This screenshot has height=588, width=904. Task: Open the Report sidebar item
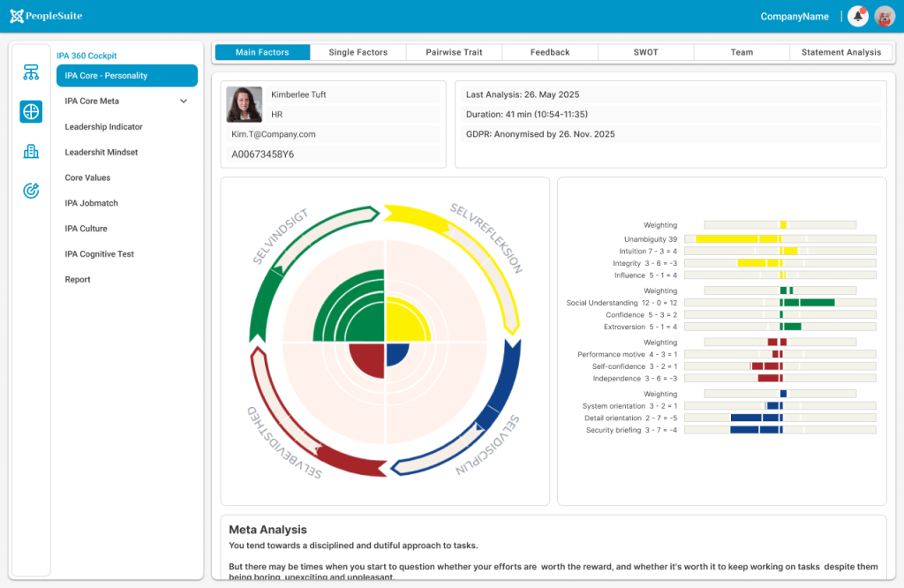[78, 280]
